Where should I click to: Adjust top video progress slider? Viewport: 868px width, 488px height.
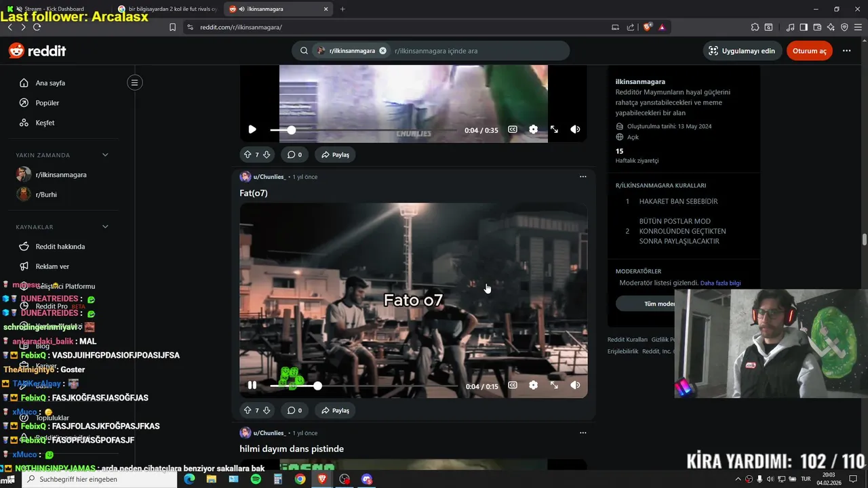[x=363, y=129]
